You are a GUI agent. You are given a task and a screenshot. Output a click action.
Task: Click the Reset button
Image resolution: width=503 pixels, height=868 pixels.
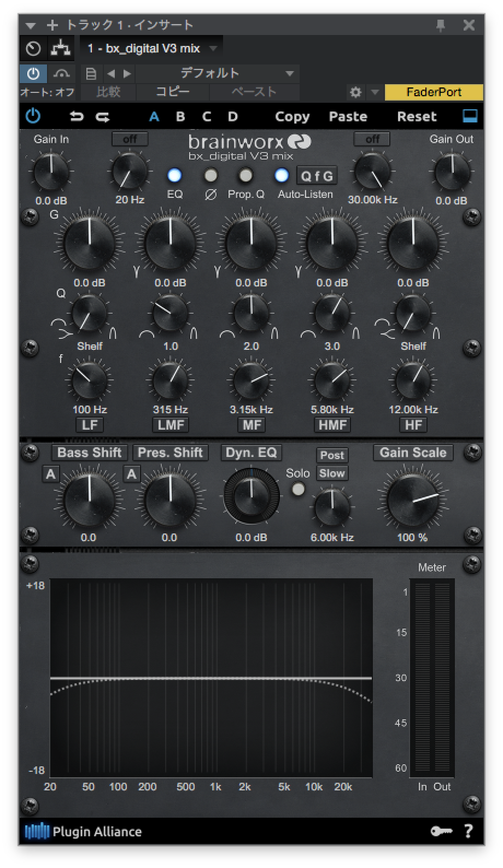point(417,116)
